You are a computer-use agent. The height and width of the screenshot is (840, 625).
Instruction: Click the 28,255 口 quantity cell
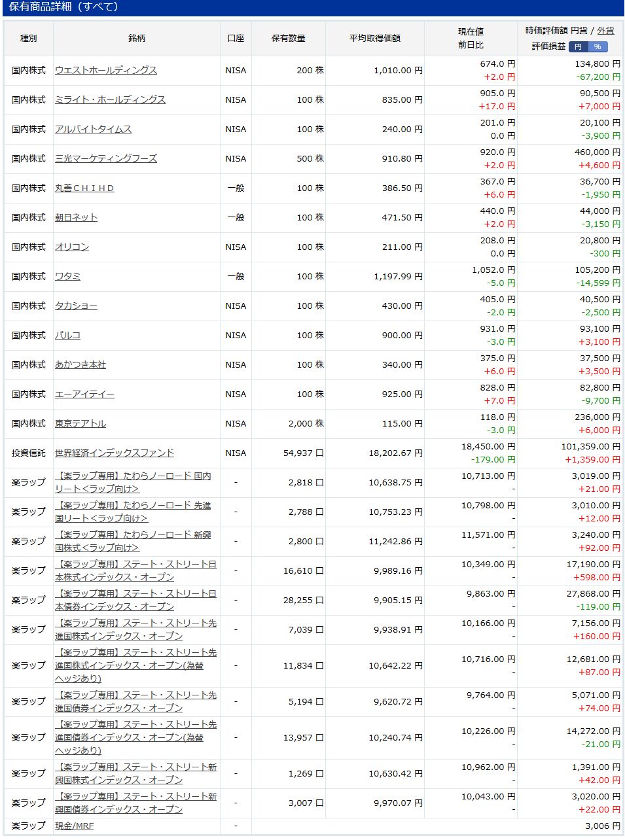pos(304,600)
